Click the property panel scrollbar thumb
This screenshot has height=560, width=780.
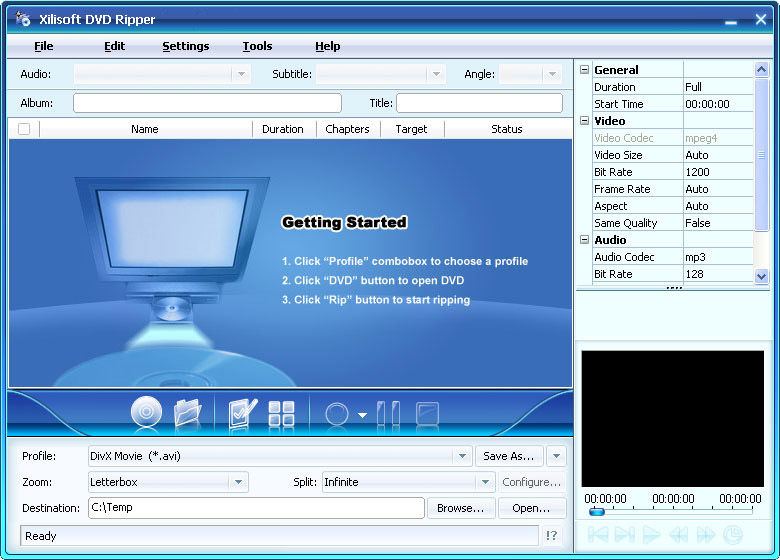pyautogui.click(x=761, y=155)
